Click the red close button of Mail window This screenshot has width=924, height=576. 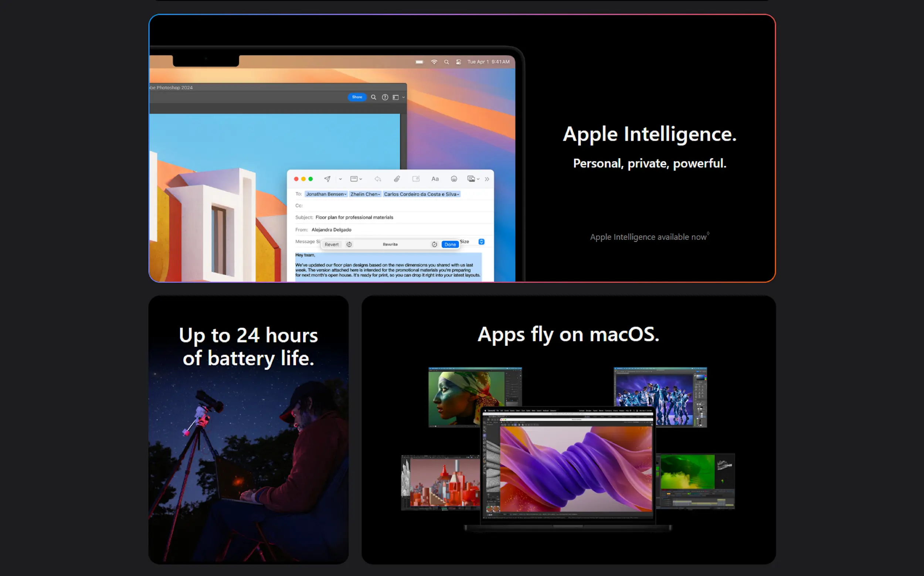(296, 179)
